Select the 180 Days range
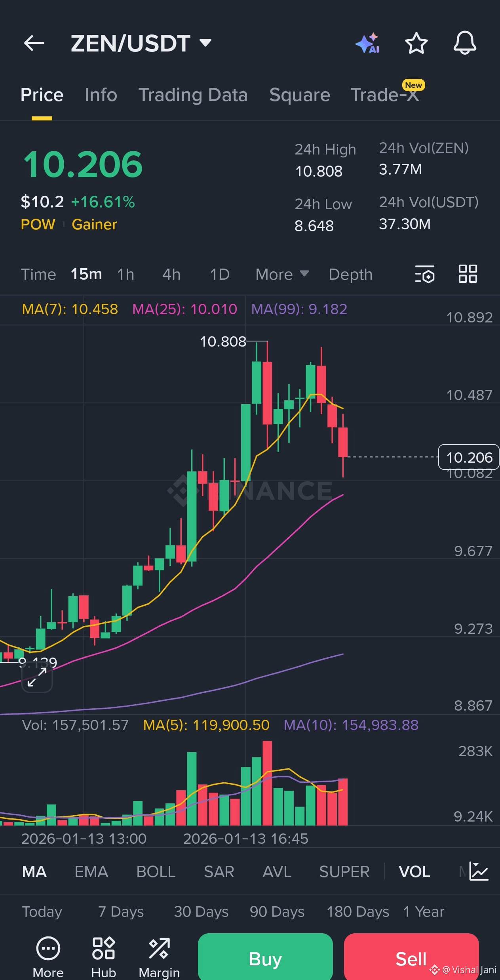The width and height of the screenshot is (500, 980). click(x=357, y=911)
